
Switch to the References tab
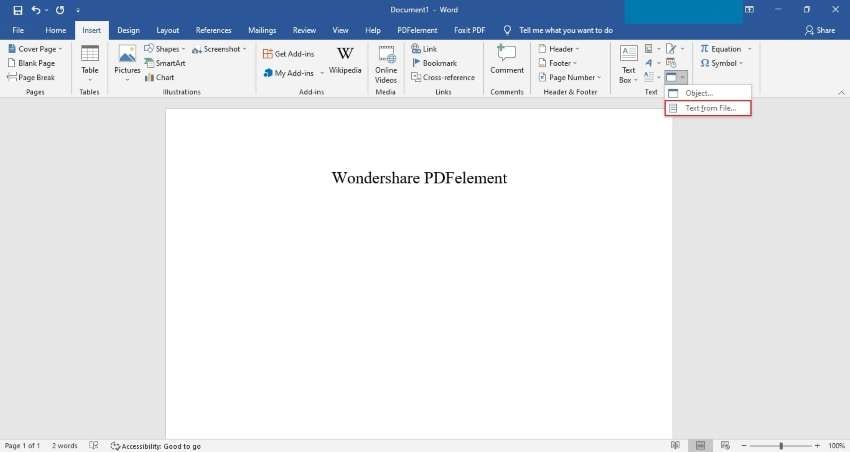(214, 30)
